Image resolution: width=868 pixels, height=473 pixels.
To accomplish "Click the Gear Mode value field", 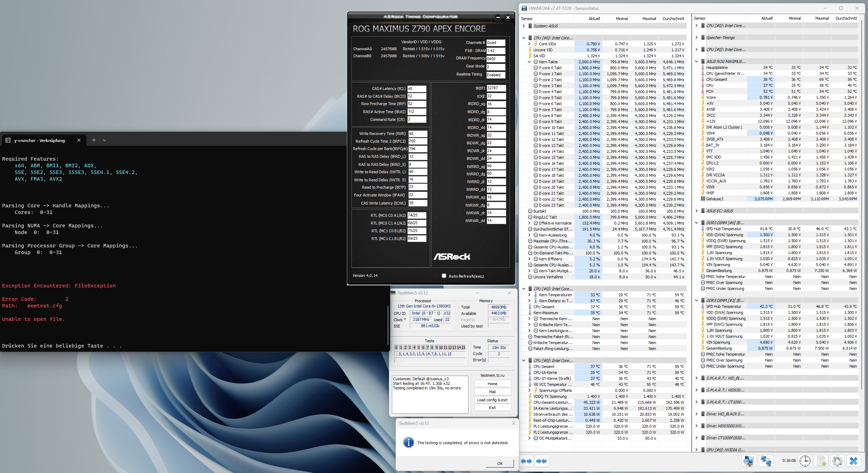I will tap(495, 66).
